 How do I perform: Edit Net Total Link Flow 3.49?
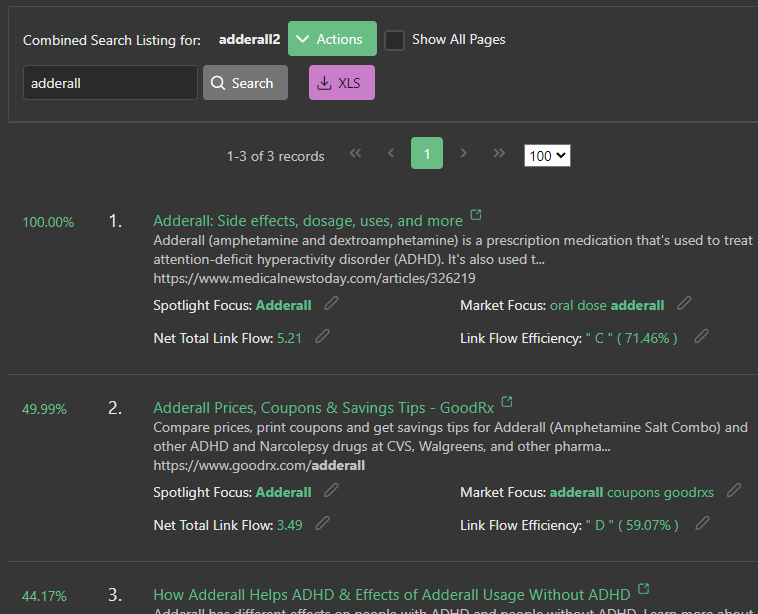(x=322, y=524)
